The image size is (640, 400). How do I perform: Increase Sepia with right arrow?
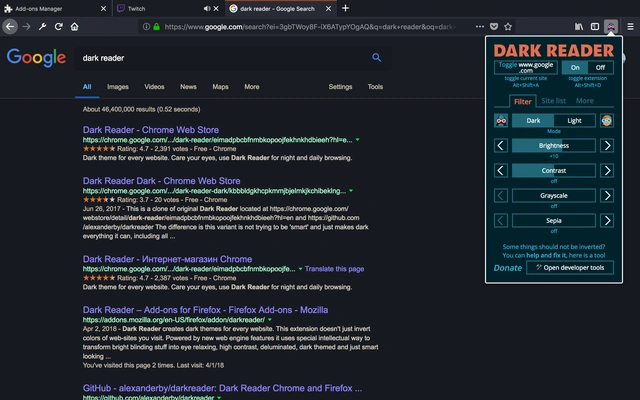pyautogui.click(x=607, y=220)
